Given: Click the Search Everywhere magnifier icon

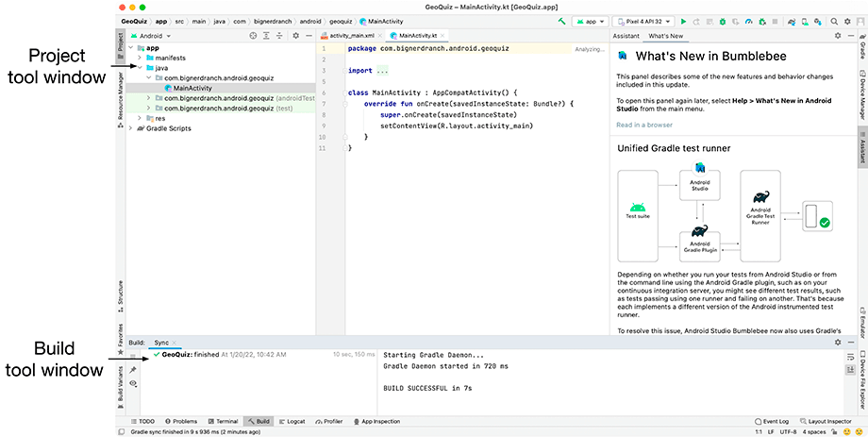Looking at the screenshot, I should (834, 22).
